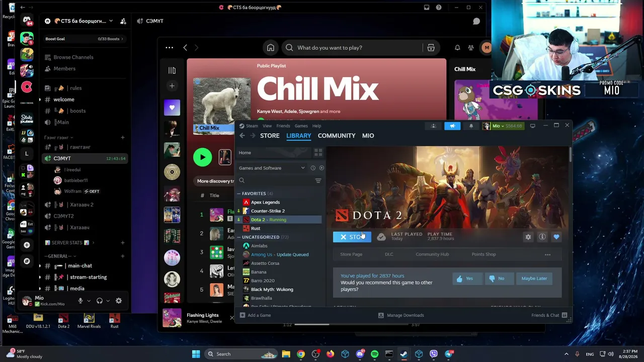644x362 pixels.
Task: Collapse the FAVORITES category in Steam
Action: 239,194
